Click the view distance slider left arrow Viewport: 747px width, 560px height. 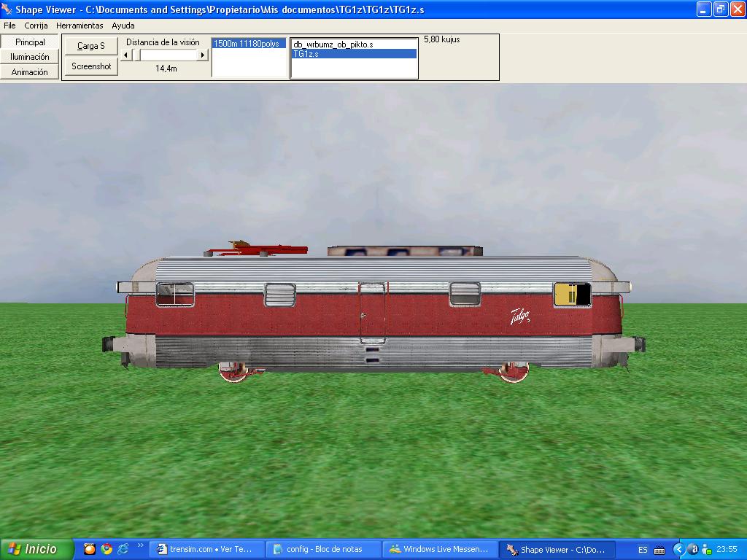[126, 55]
